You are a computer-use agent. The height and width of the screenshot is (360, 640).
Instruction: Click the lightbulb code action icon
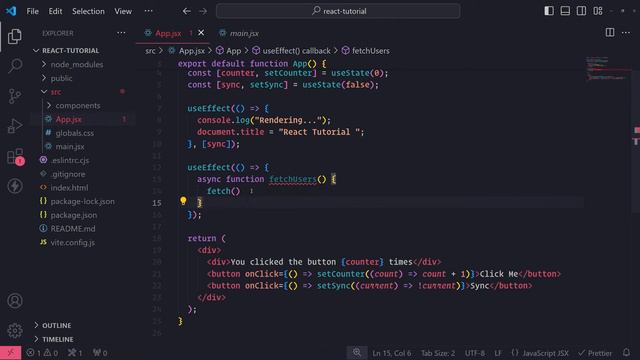coord(183,200)
